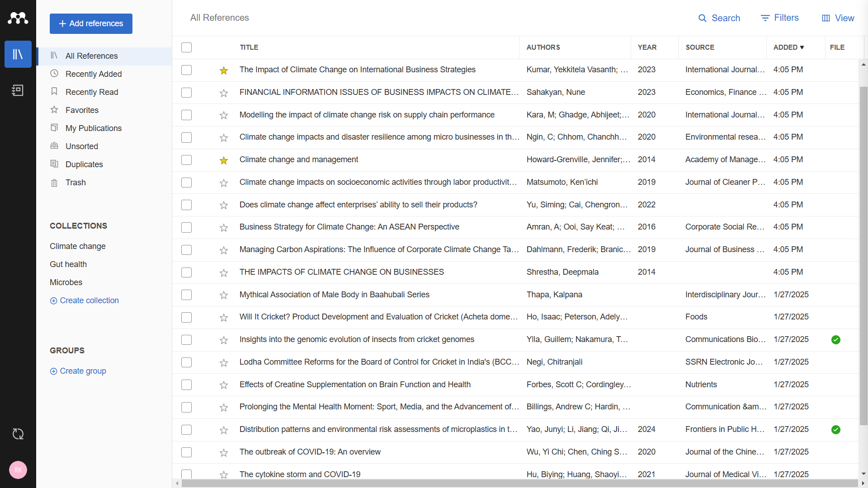Select checkbox for 'The outbreak of COVID-19'

(187, 452)
